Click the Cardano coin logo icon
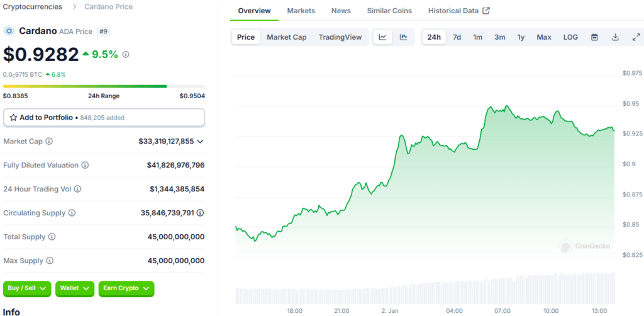644x316 pixels. [x=9, y=31]
